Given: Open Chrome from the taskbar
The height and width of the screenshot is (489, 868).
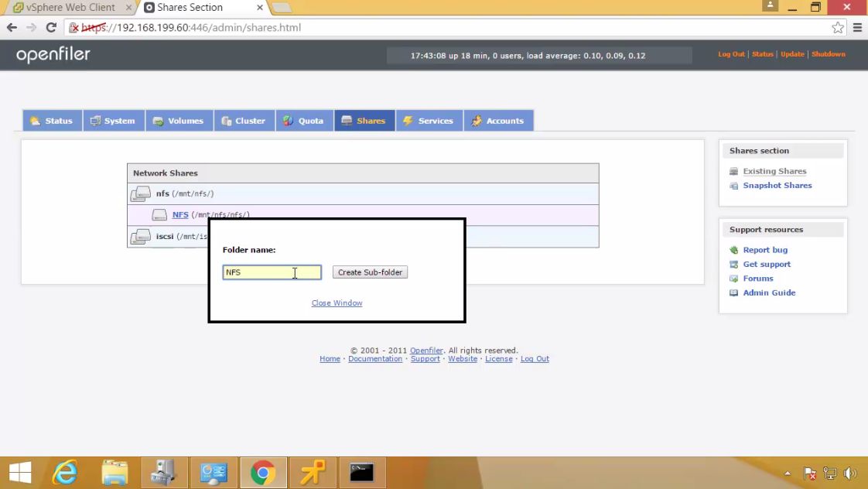Looking at the screenshot, I should [263, 473].
